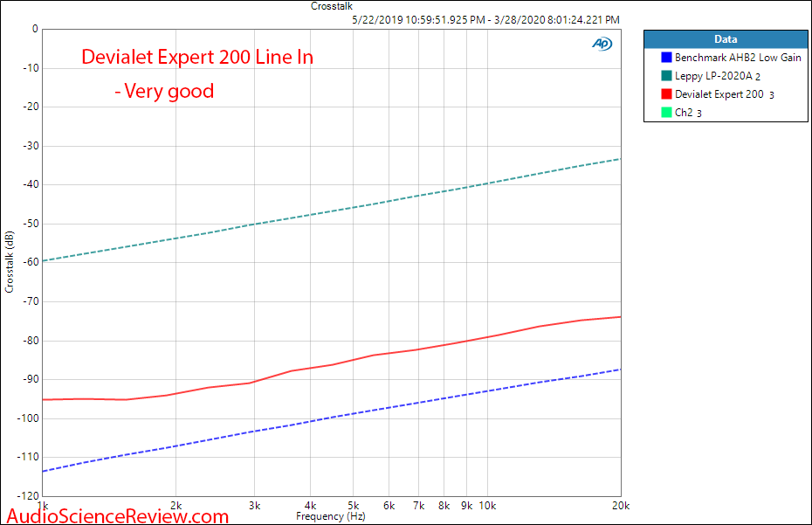The height and width of the screenshot is (525, 812).
Task: Click the Frequency (Hz) axis label
Action: [x=330, y=516]
